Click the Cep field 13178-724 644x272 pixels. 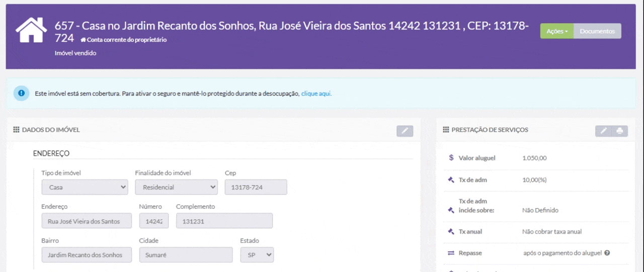pyautogui.click(x=256, y=187)
